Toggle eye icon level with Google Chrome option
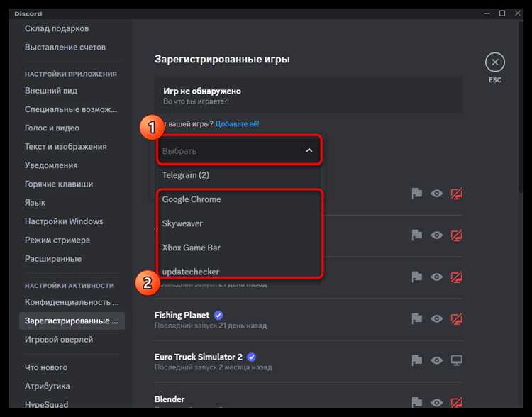Image resolution: width=532 pixels, height=417 pixels. 437,194
